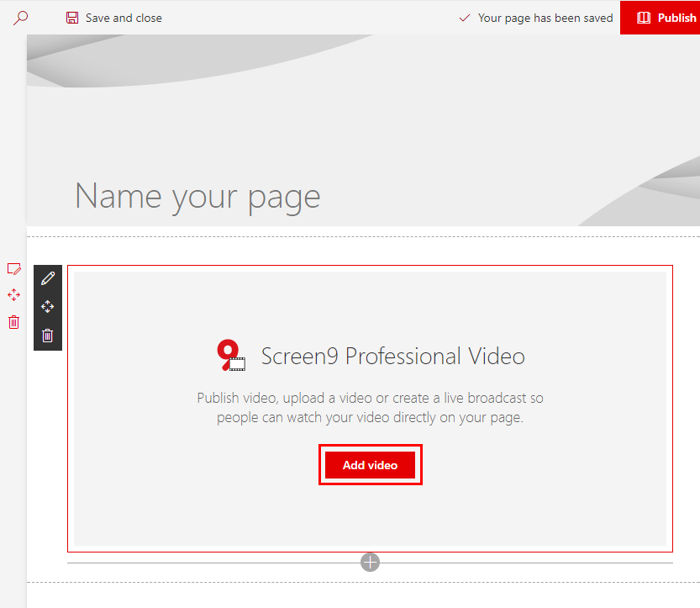Click "Your page has been saved" status
Screen dimensions: 700x608
pos(536,18)
